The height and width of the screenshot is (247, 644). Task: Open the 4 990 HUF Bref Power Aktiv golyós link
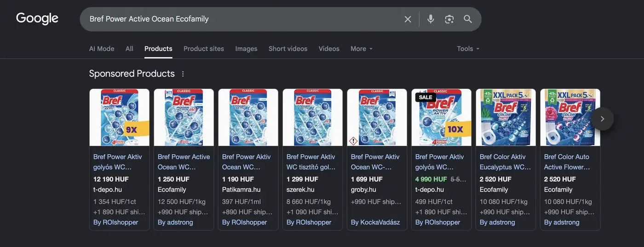click(440, 162)
